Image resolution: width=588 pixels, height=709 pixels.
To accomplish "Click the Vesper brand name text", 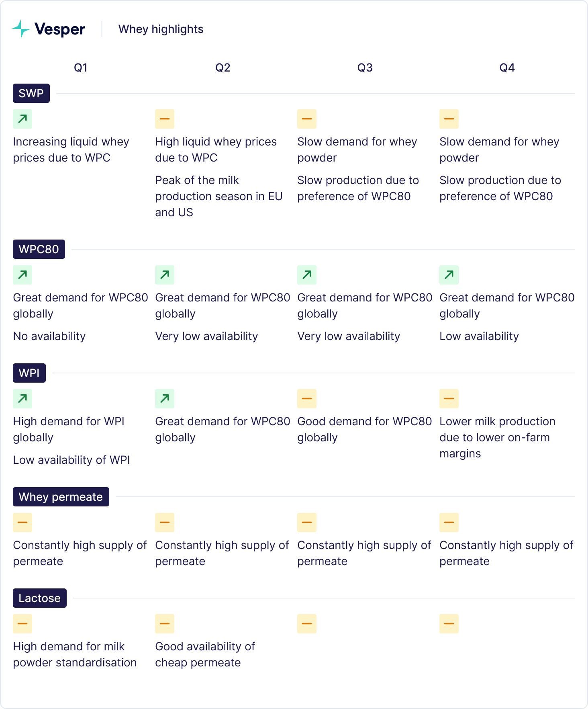I will (x=60, y=29).
